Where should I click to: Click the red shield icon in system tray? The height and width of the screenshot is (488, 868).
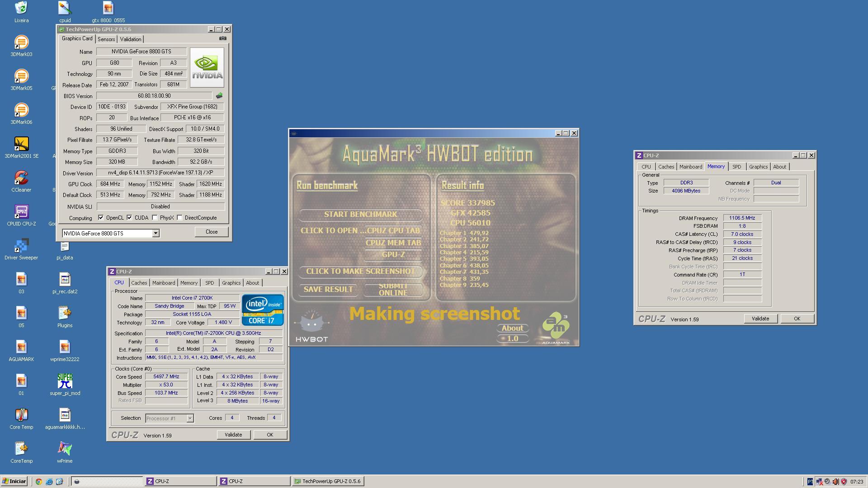[x=844, y=481]
